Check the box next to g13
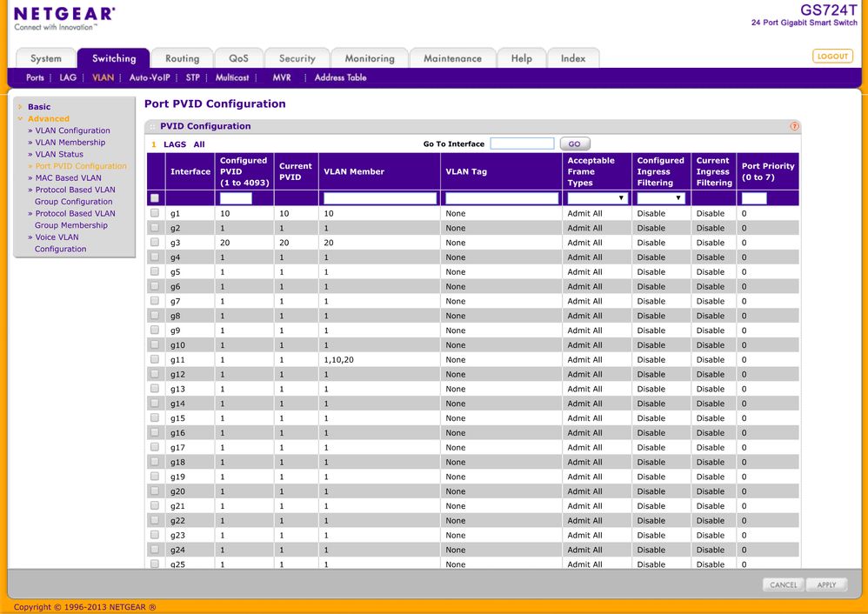Screen dimensions: 868x614 click(155, 388)
